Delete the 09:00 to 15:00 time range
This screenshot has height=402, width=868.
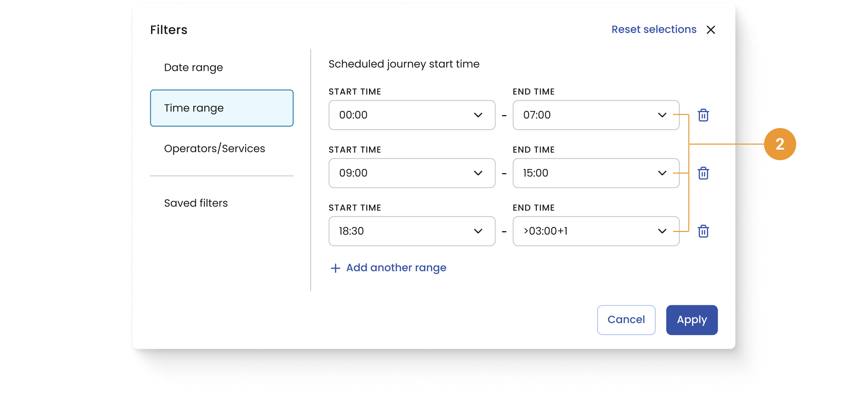pos(703,173)
